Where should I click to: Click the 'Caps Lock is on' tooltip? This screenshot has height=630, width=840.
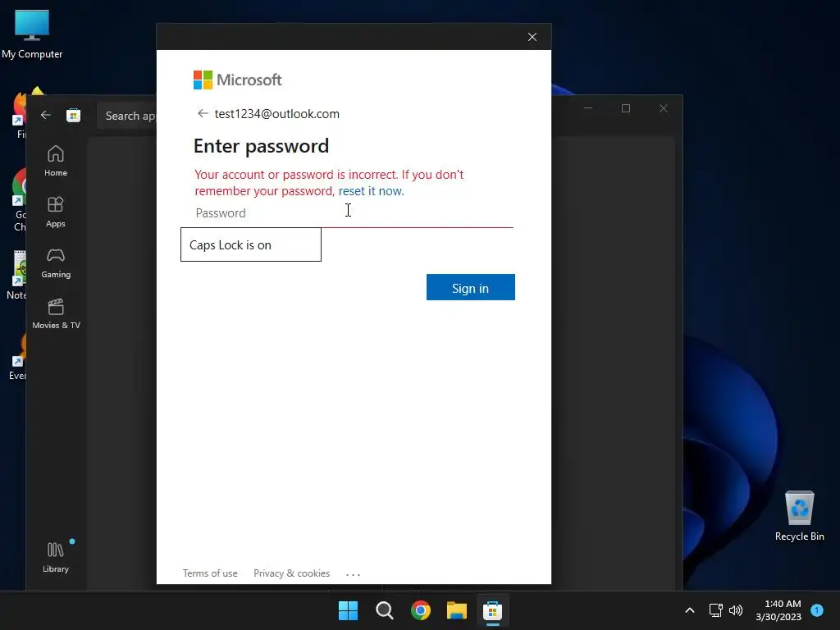[251, 244]
